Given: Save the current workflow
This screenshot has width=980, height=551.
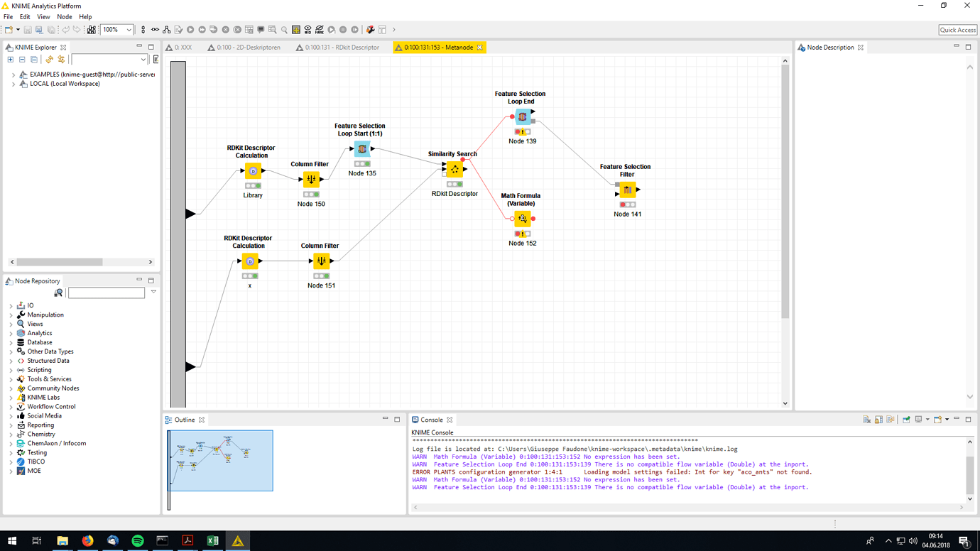Looking at the screenshot, I should pyautogui.click(x=27, y=29).
